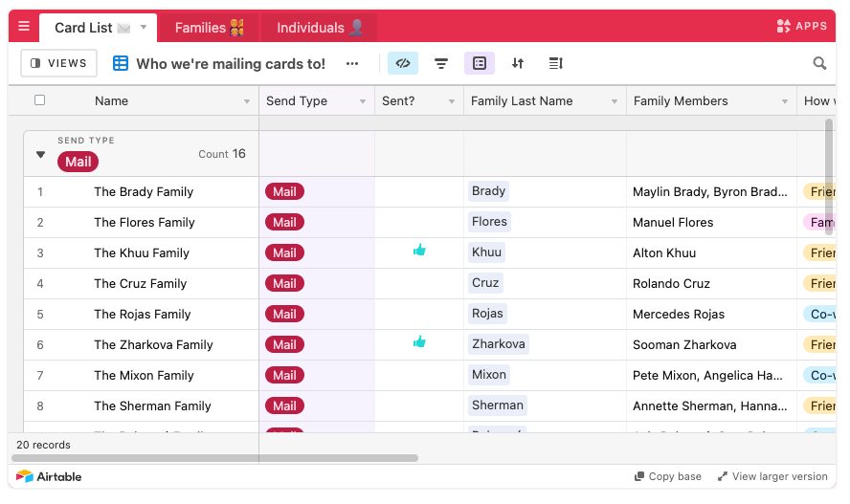Viewport: 850px width, 504px height.
Task: Select 'The Rojas Family' name cell
Action: pos(142,315)
